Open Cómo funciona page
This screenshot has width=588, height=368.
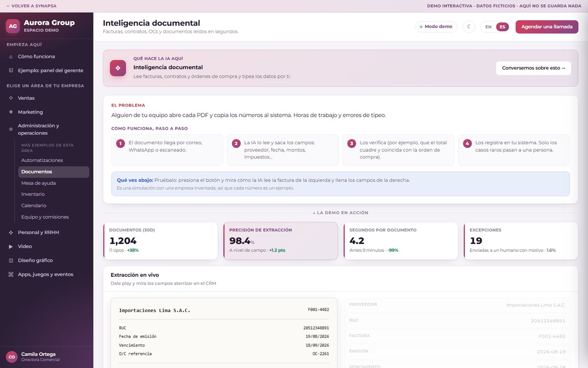(x=47, y=56)
